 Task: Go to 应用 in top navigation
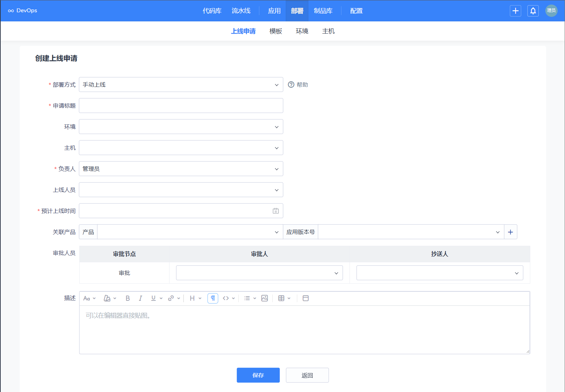[x=274, y=11]
